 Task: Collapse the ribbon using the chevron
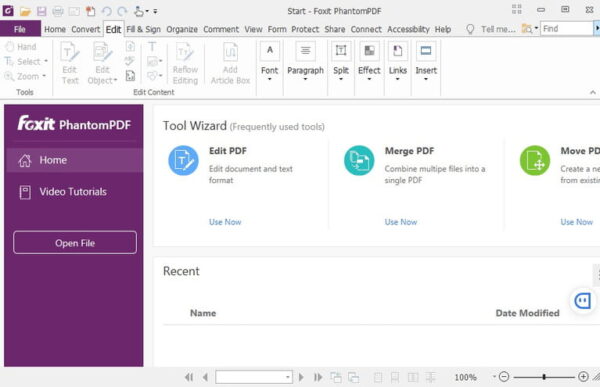(x=593, y=92)
